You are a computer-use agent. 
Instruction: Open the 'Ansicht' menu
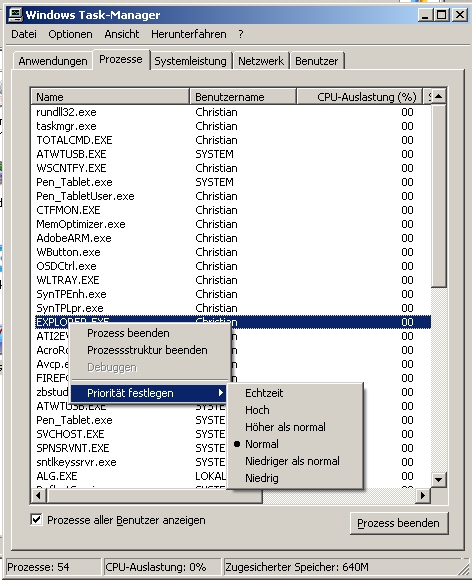pyautogui.click(x=122, y=34)
